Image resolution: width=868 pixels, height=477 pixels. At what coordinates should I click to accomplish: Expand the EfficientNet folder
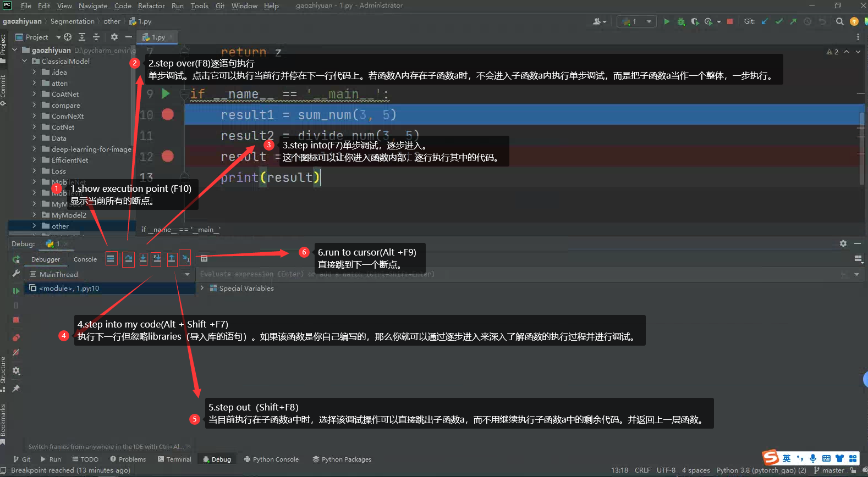click(34, 160)
